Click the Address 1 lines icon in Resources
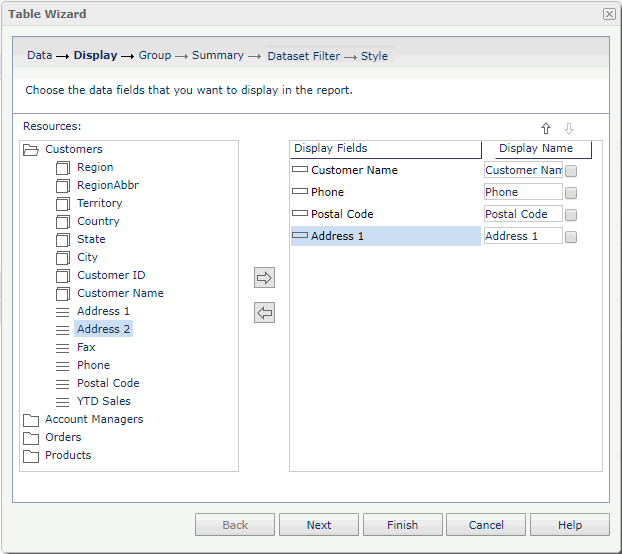This screenshot has width=622, height=554. point(62,312)
